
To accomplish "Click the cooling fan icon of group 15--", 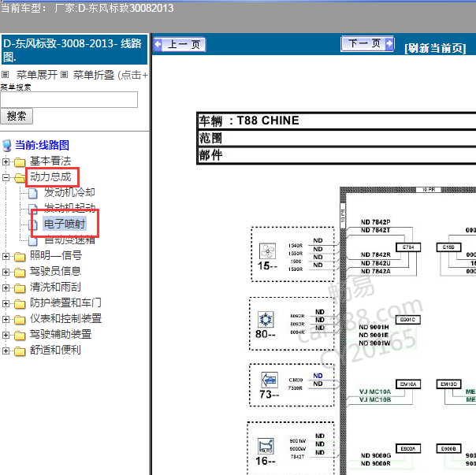I will 267,251.
